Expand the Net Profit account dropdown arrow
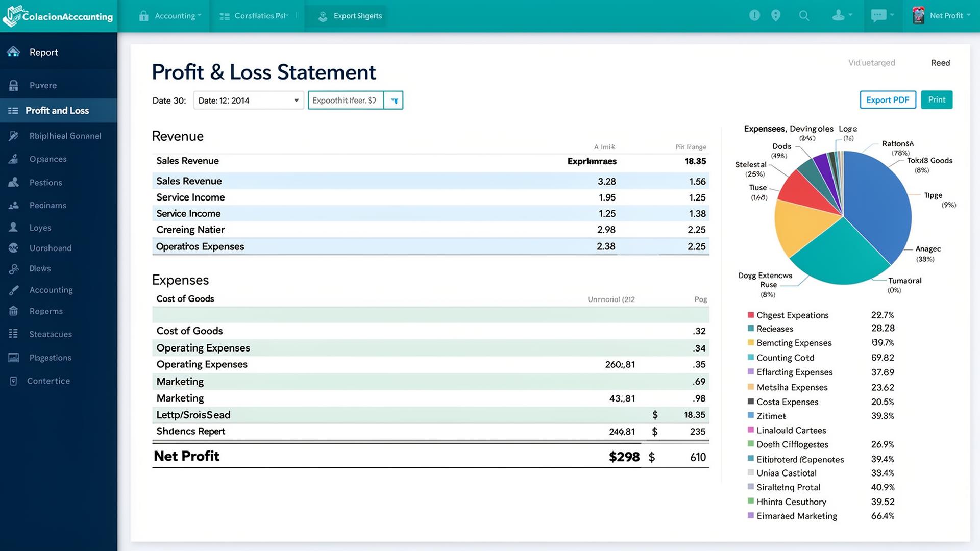This screenshot has width=980, height=551. tap(968, 15)
